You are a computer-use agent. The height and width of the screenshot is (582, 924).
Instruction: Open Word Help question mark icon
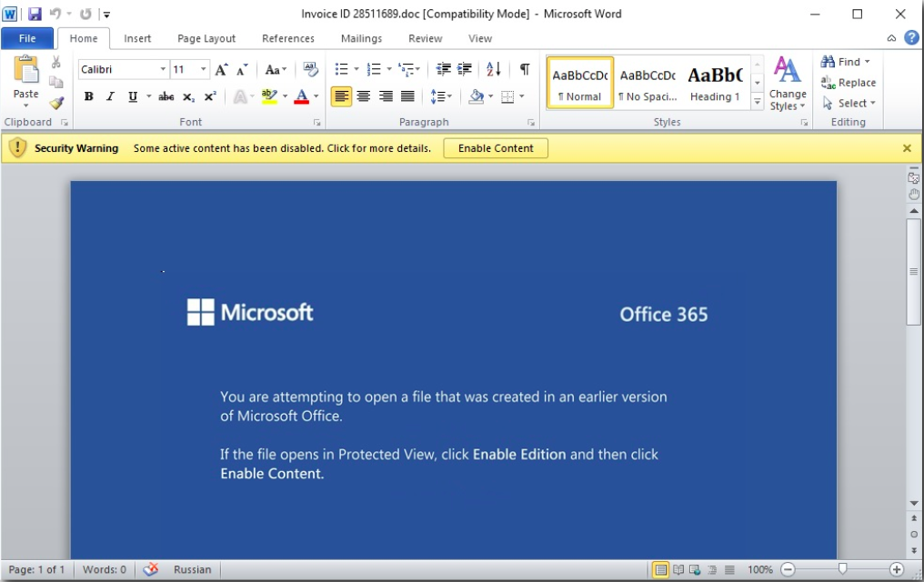point(911,37)
